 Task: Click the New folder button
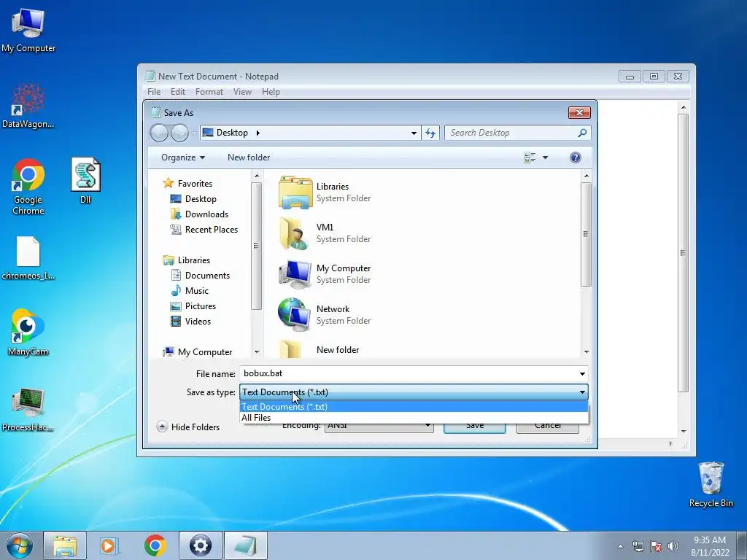[249, 157]
